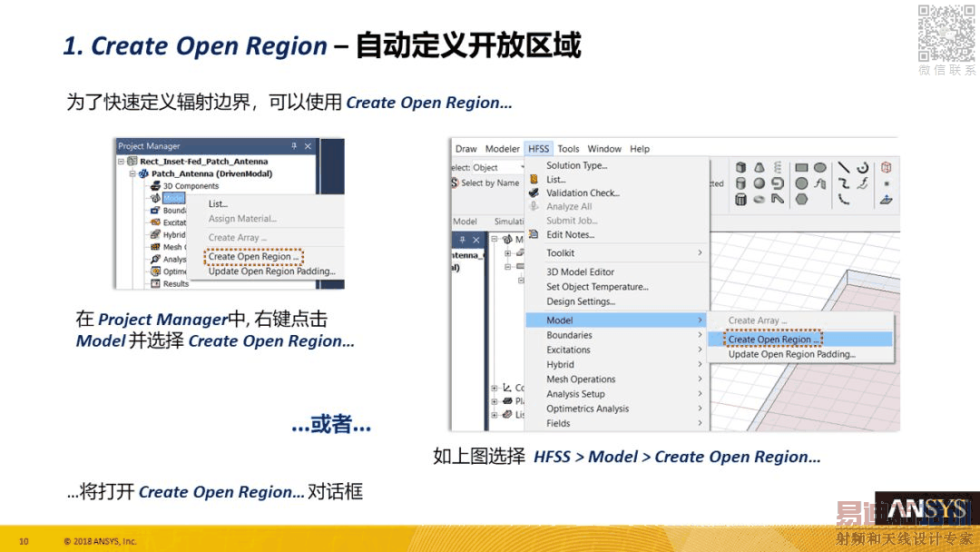
Task: Choose Update Open Region Padding in HFSS submenu
Action: pyautogui.click(x=792, y=354)
